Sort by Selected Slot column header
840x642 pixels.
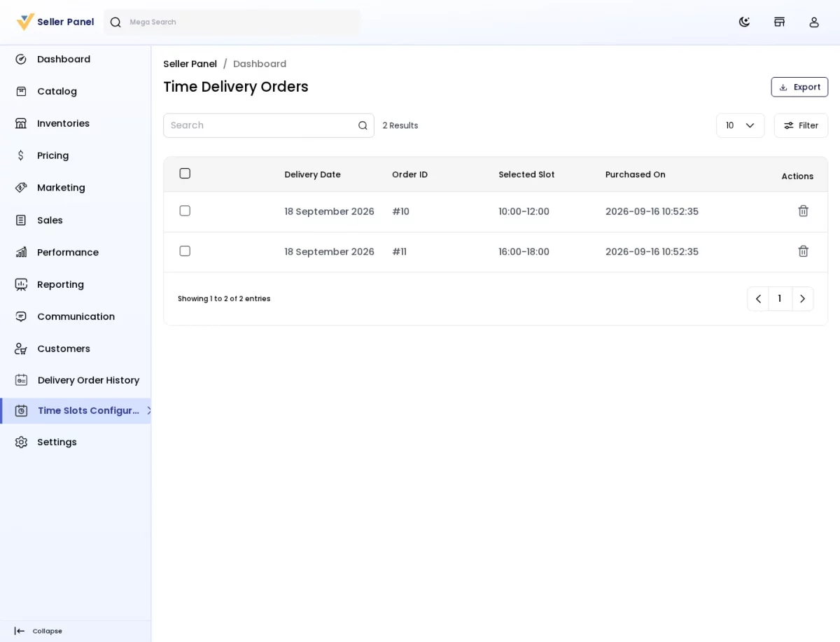(x=526, y=174)
